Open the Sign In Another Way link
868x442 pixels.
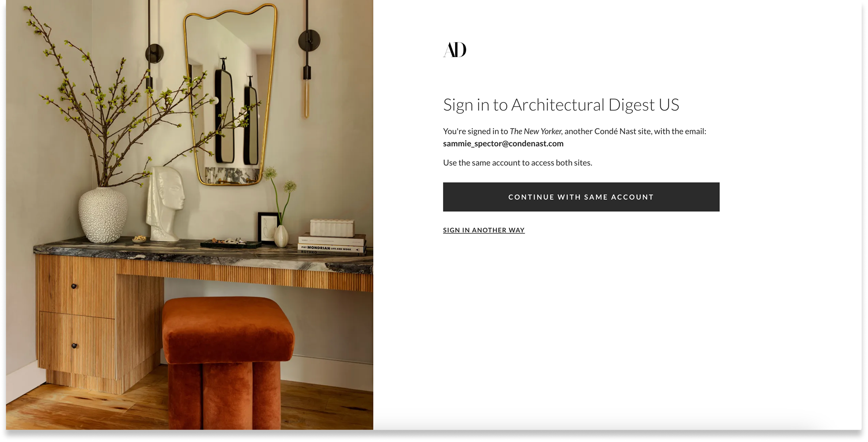pyautogui.click(x=484, y=230)
